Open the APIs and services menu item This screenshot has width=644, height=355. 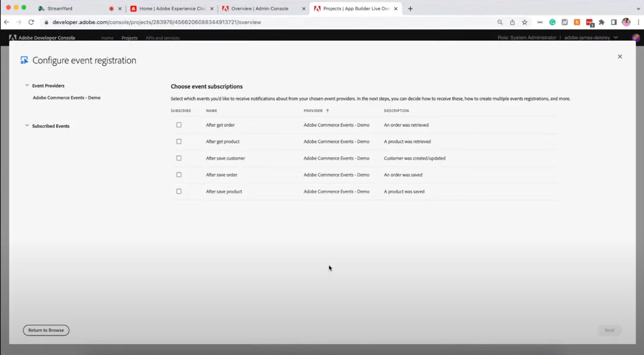(x=163, y=38)
